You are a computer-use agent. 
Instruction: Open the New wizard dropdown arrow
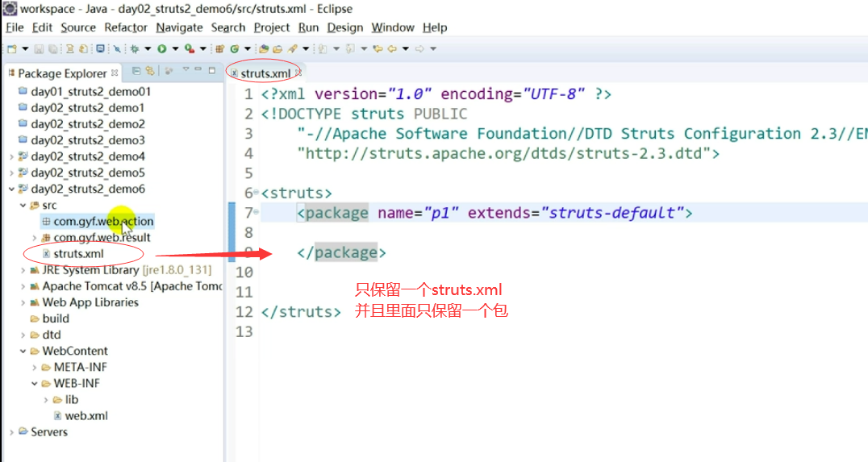tap(25, 49)
